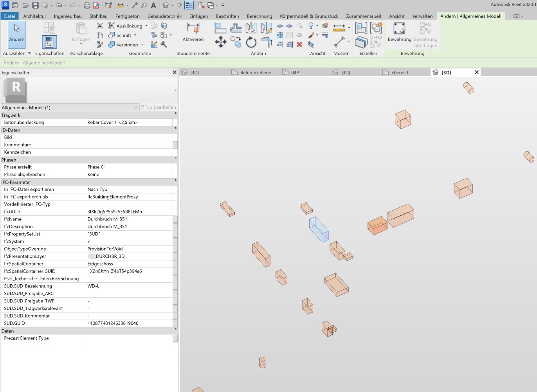Open the Schnitt dropdown arrow
The height and width of the screenshot is (392, 537).
[135, 35]
